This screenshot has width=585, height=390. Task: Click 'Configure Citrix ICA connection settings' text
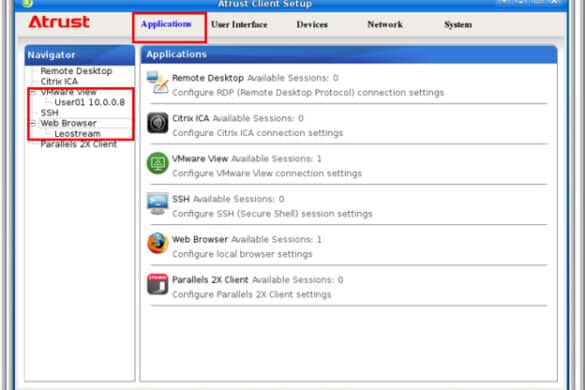coord(257,133)
